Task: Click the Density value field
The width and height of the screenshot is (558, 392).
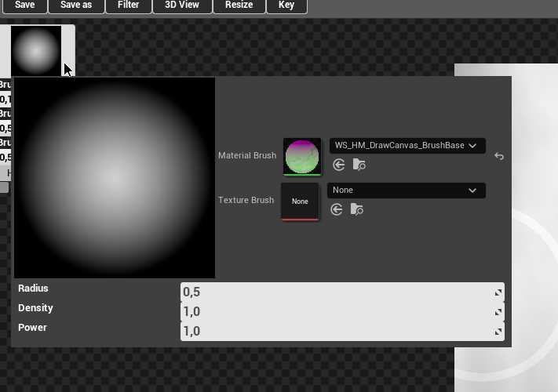Action: pyautogui.click(x=337, y=312)
